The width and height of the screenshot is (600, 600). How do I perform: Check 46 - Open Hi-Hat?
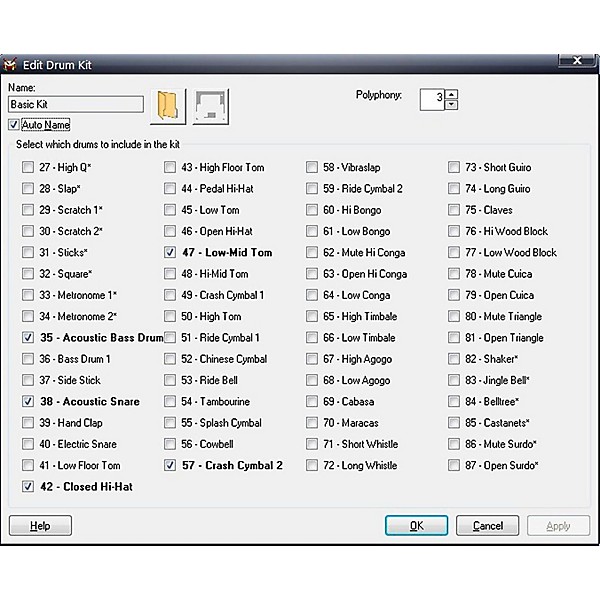170,231
